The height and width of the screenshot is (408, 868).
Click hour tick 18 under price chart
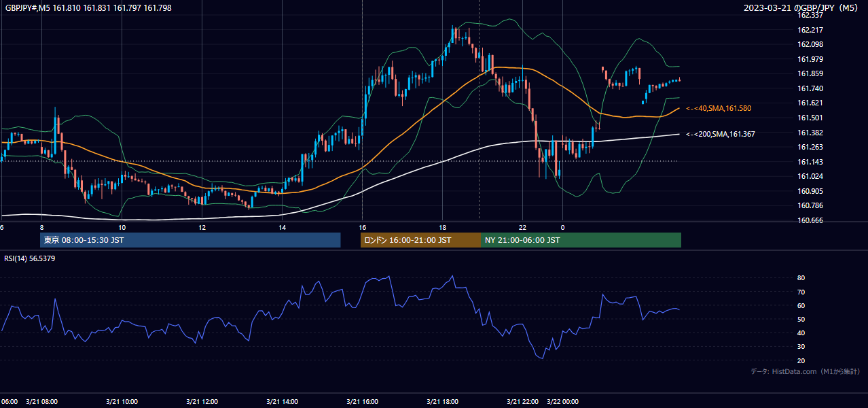point(442,227)
